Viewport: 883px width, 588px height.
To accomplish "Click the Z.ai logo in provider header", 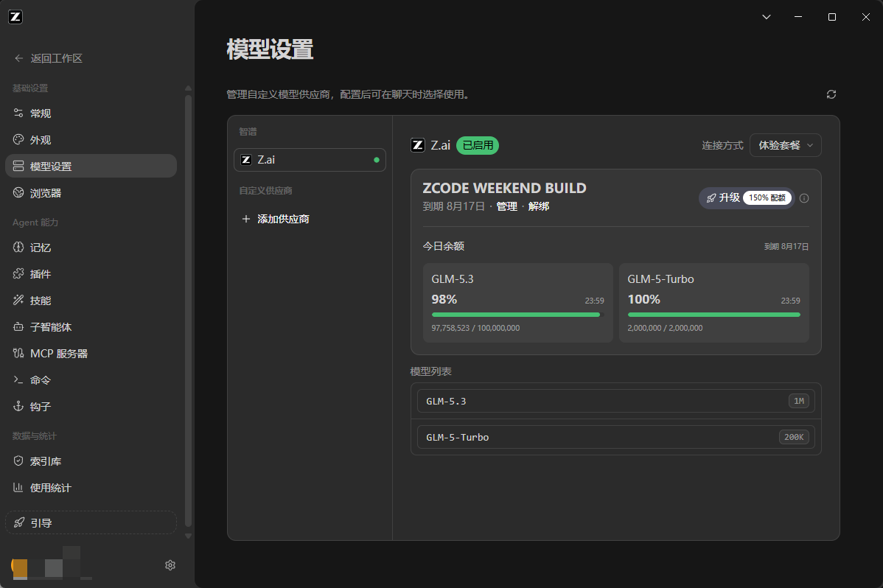I will pyautogui.click(x=418, y=145).
